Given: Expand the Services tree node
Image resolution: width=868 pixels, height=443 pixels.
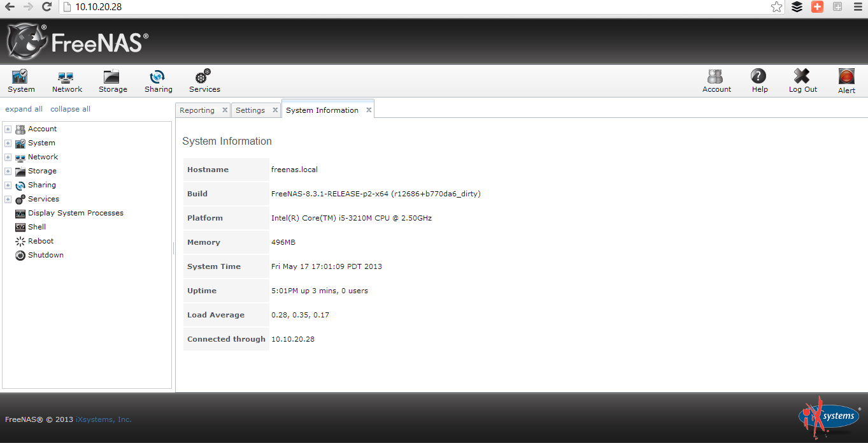Looking at the screenshot, I should click(7, 199).
